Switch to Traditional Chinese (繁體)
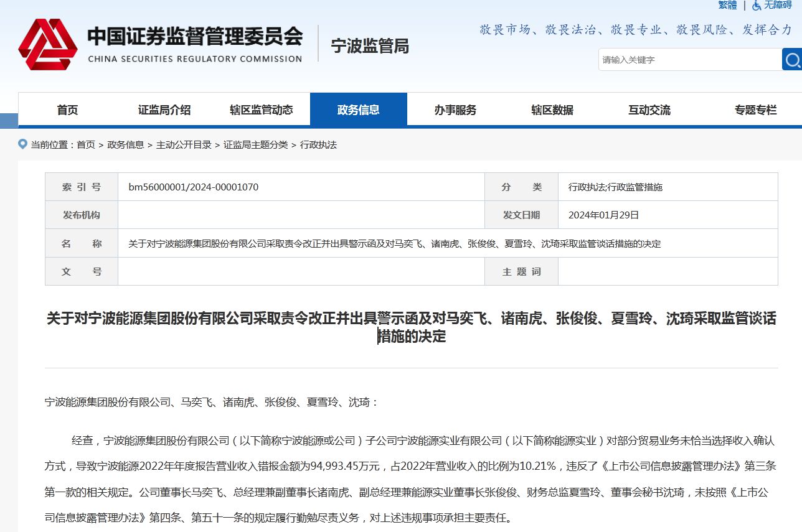 click(727, 6)
